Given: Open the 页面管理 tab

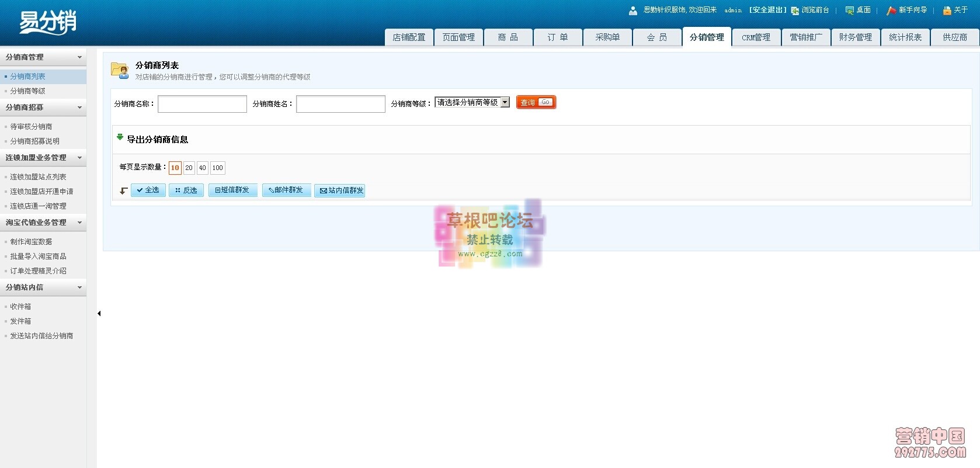Looking at the screenshot, I should [458, 37].
